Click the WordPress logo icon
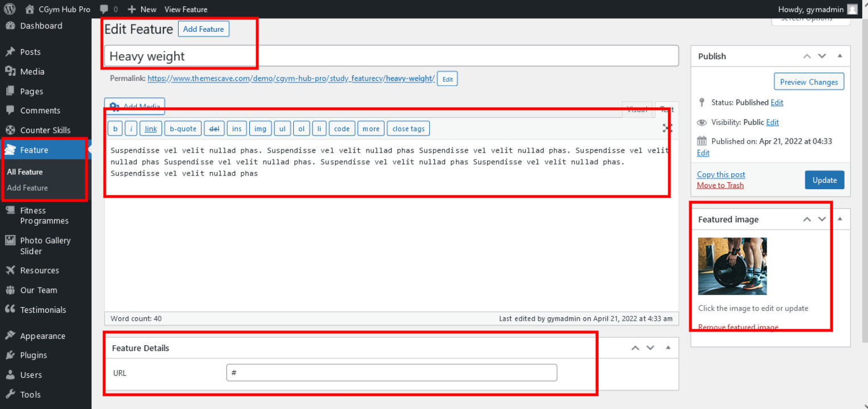 tap(10, 9)
